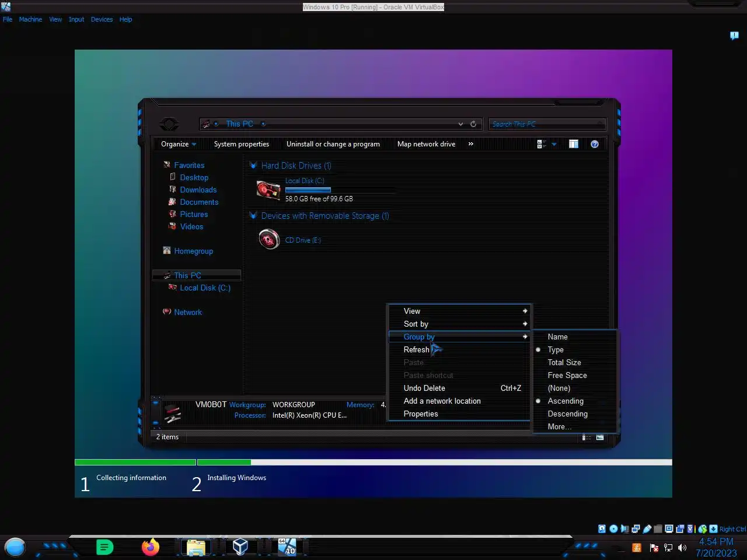Refresh the address bar with the reload icon
The width and height of the screenshot is (747, 560).
[x=473, y=124]
